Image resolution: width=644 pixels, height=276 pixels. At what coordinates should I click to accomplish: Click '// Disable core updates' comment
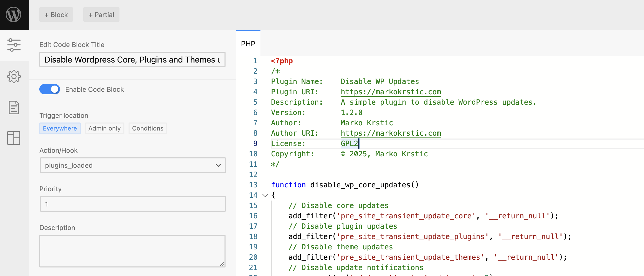[339, 205]
